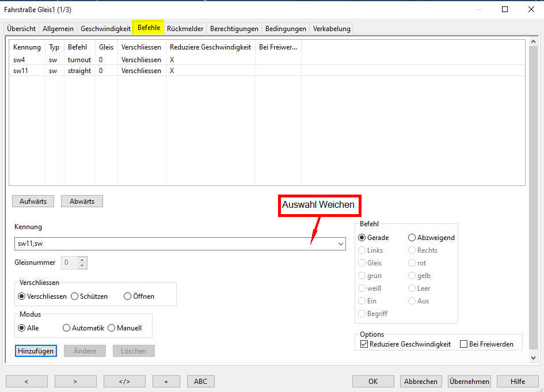
Task: Enable the Bei Freiwerden checkbox
Action: [x=464, y=344]
